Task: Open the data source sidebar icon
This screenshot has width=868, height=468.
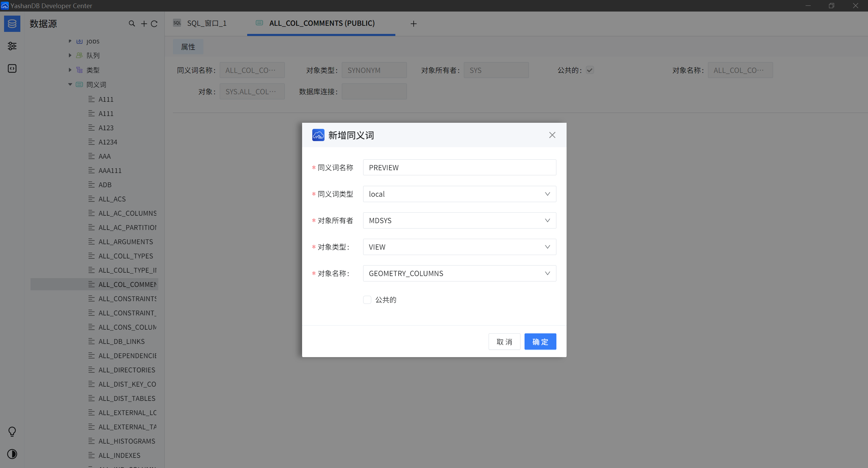Action: (12, 24)
